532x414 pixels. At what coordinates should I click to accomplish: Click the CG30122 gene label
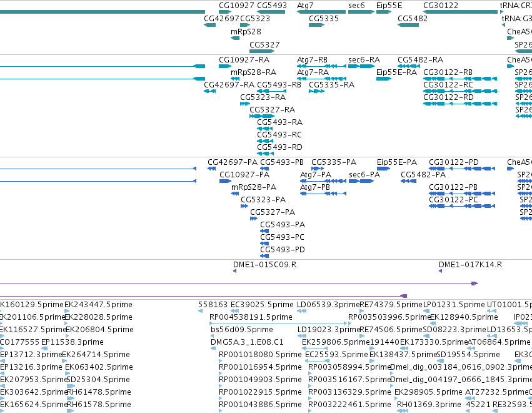[x=440, y=6]
